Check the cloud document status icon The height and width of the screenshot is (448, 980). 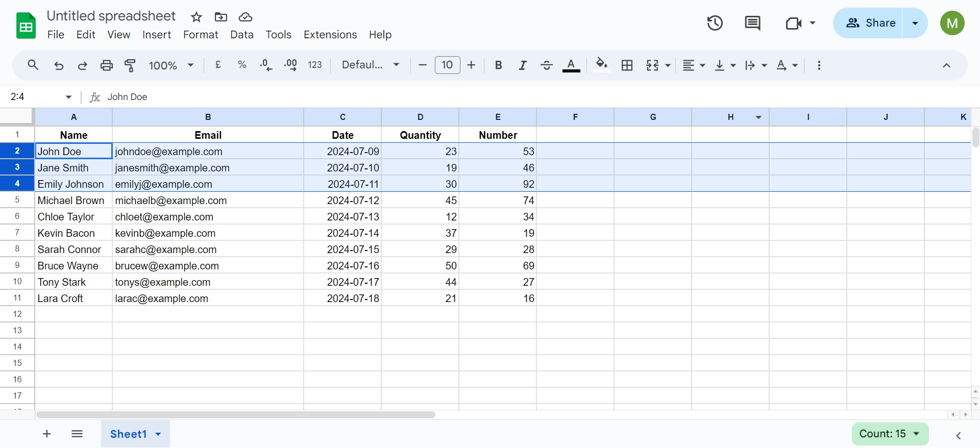click(x=246, y=17)
